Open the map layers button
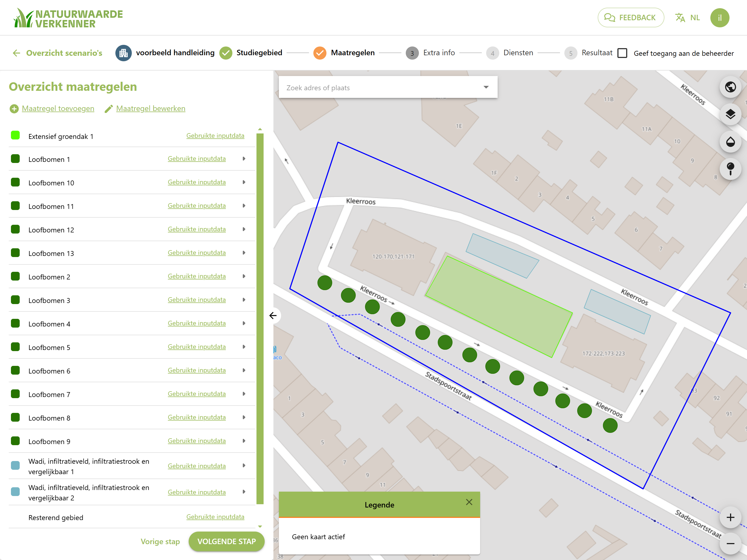The width and height of the screenshot is (747, 560). [730, 114]
